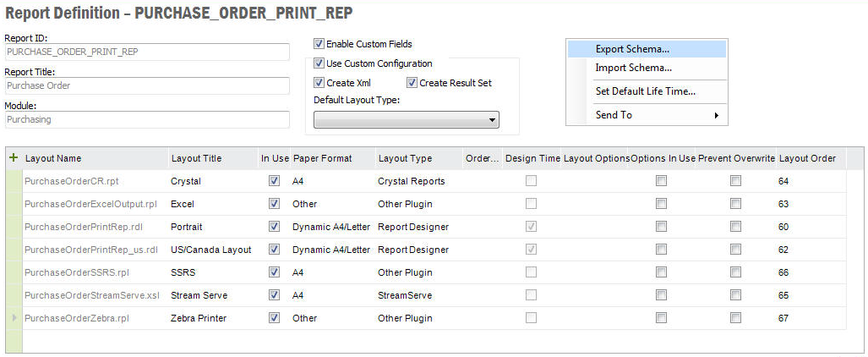Click inside the Report Title field
This screenshot has width=868, height=357.
click(82, 85)
